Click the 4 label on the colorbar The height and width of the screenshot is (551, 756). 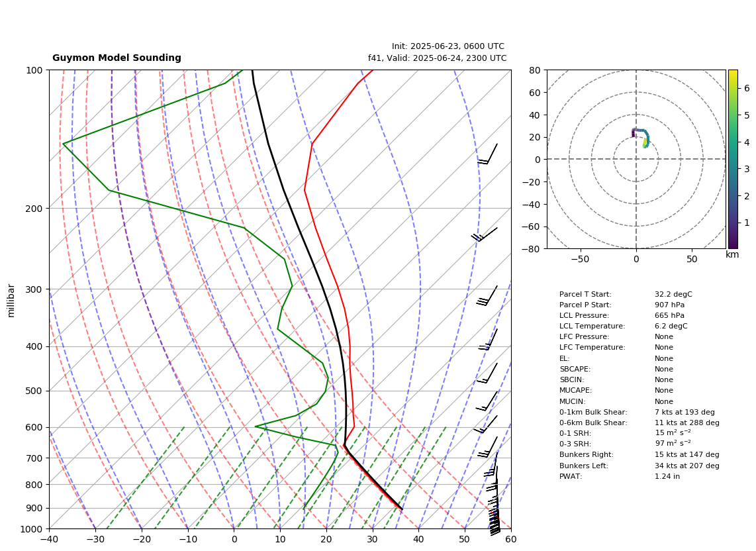click(x=747, y=142)
